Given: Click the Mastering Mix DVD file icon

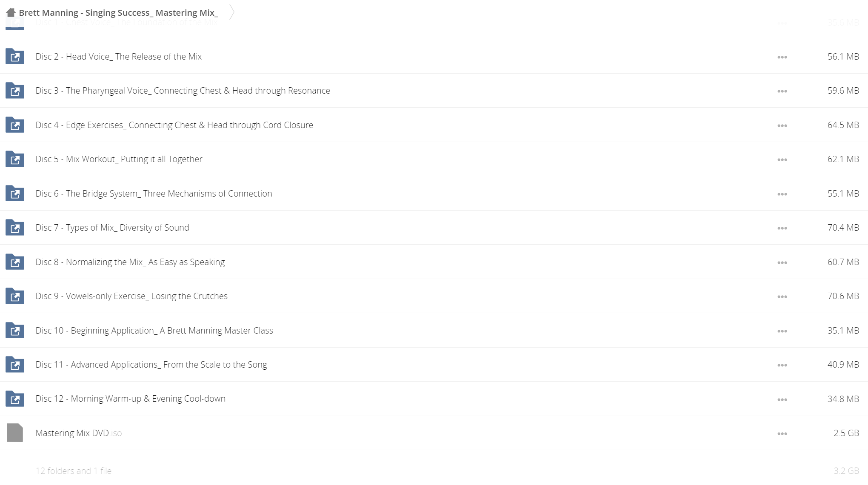Looking at the screenshot, I should click(15, 433).
